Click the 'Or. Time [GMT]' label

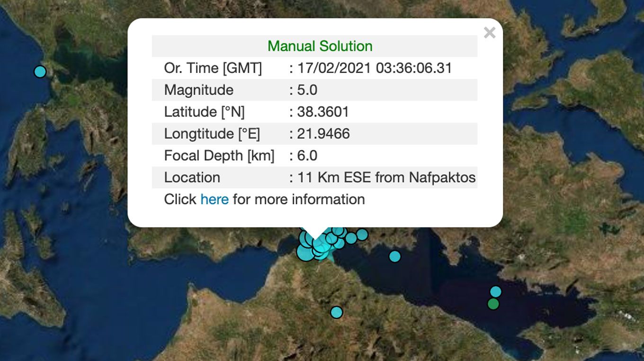(213, 68)
